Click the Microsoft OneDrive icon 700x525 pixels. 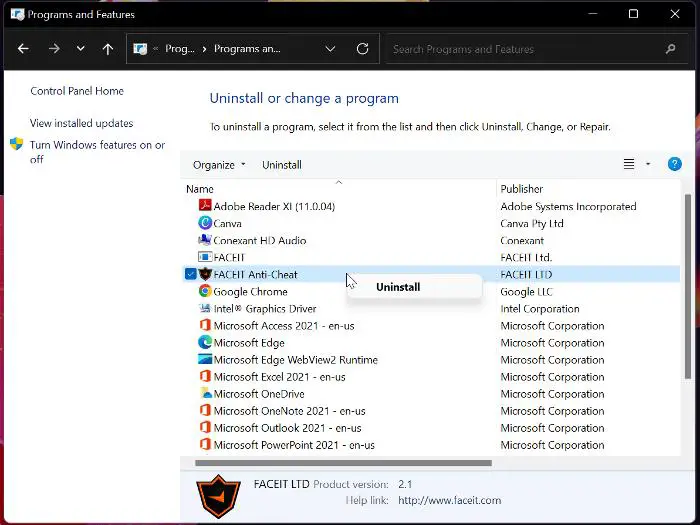pyautogui.click(x=206, y=393)
